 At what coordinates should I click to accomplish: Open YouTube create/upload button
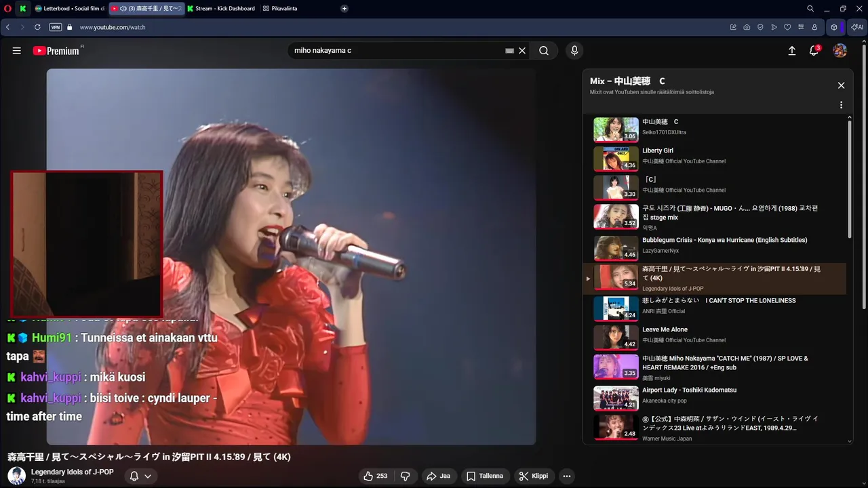[791, 51]
